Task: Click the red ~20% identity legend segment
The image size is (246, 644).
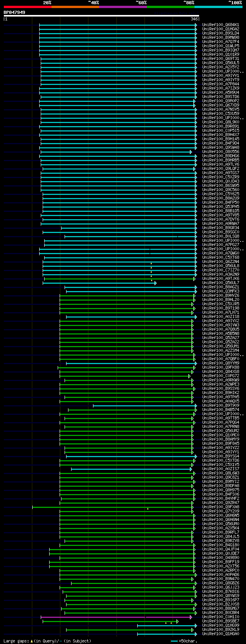Action: 27,7
